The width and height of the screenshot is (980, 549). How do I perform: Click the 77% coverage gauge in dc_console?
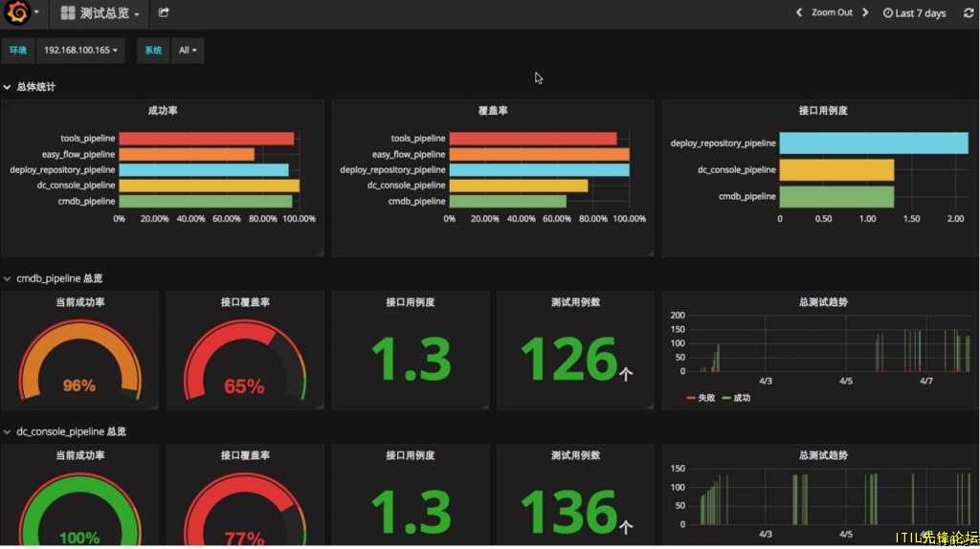[244, 511]
